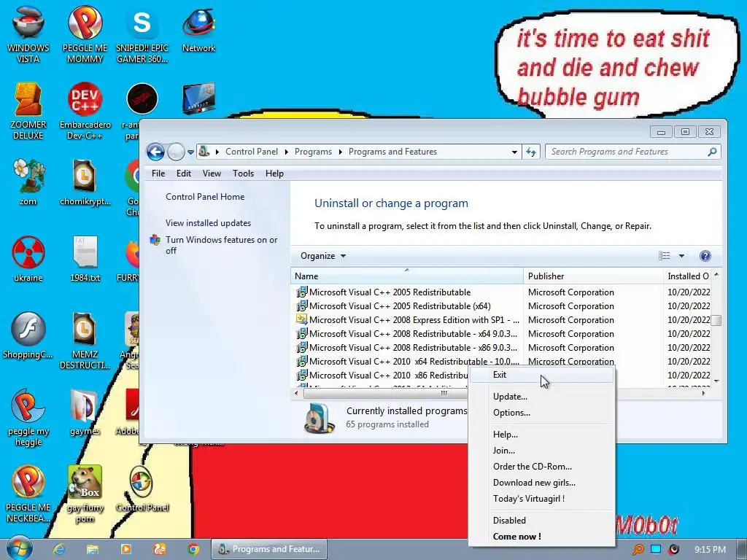Click the Refresh button beside address bar

[x=531, y=152]
